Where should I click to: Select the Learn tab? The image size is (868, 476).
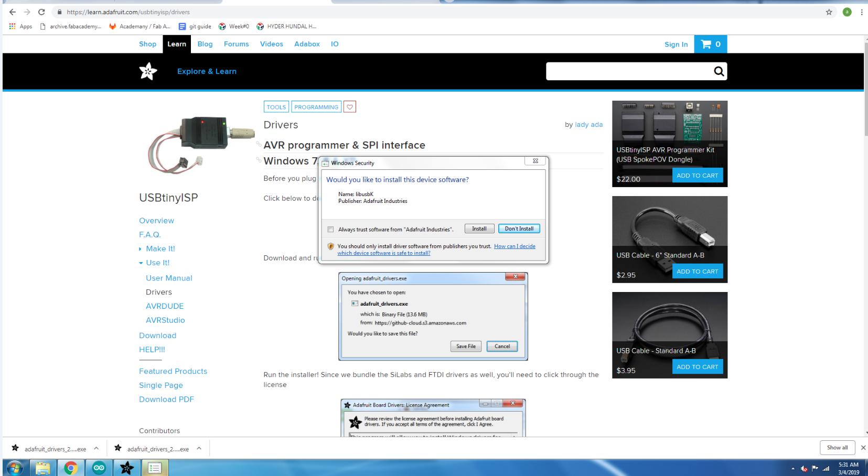(x=177, y=44)
